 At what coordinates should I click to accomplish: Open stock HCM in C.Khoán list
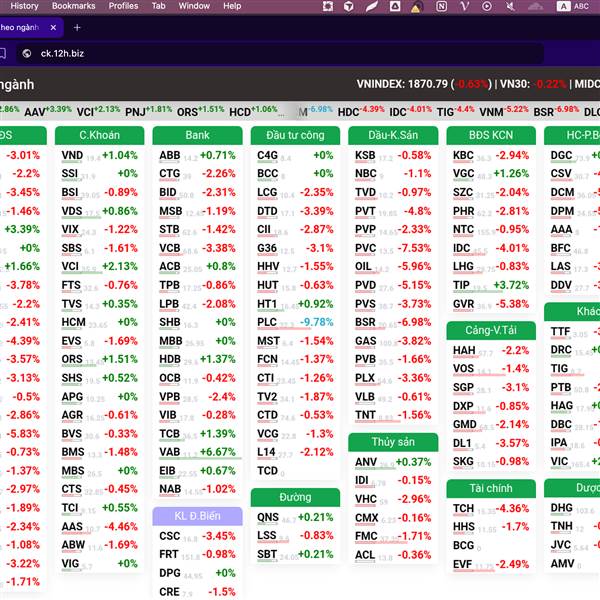pyautogui.click(x=73, y=323)
